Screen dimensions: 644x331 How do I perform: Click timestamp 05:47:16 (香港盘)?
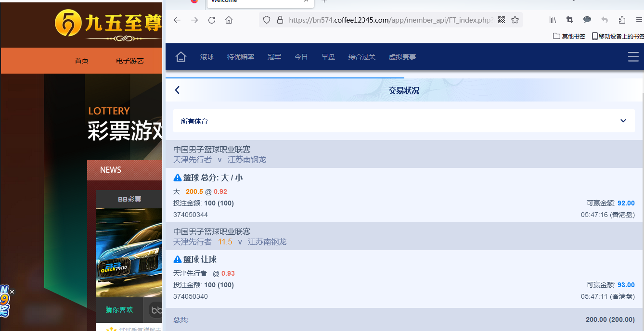click(x=608, y=215)
